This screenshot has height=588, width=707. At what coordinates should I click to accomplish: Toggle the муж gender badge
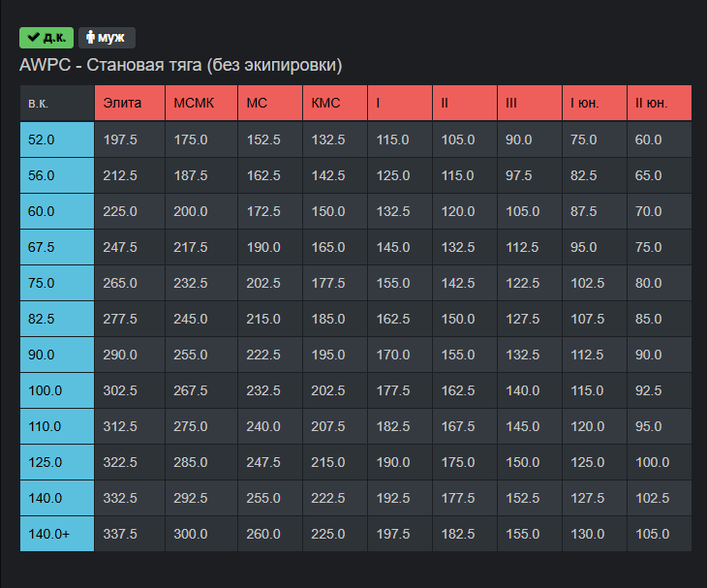coord(107,38)
